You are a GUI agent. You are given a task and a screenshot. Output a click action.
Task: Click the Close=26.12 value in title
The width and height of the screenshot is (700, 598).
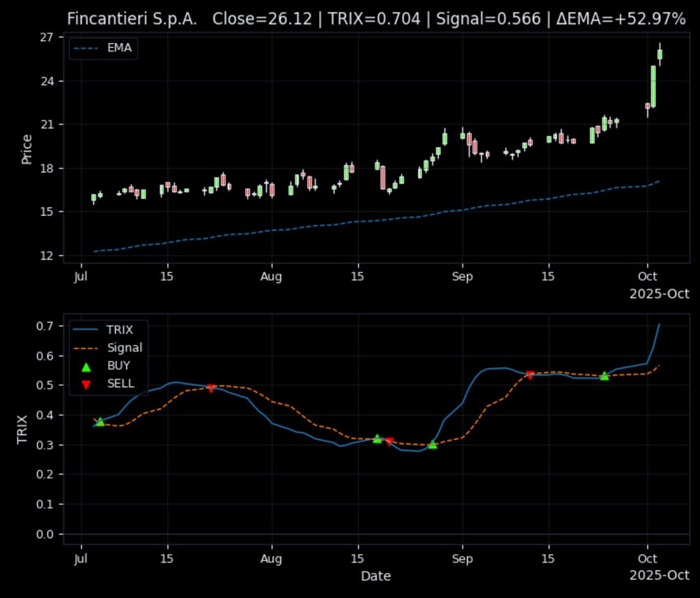[262, 19]
